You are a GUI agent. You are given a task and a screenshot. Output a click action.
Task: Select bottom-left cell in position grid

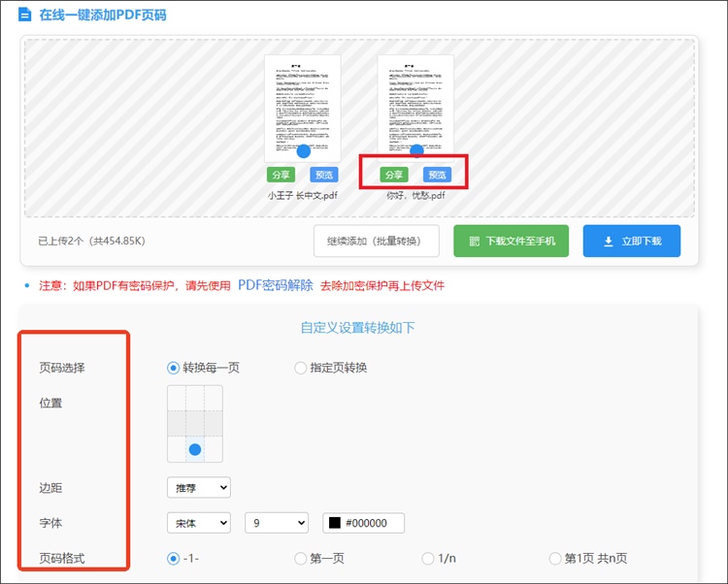coord(177,449)
